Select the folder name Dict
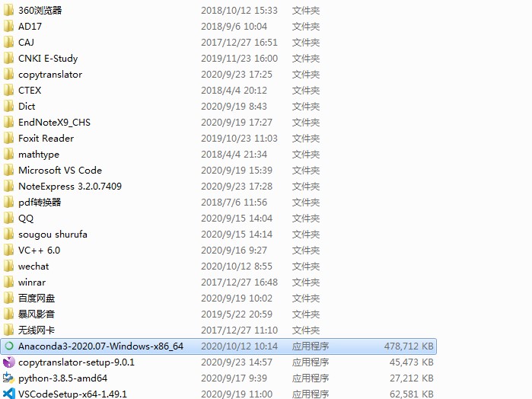 click(27, 106)
